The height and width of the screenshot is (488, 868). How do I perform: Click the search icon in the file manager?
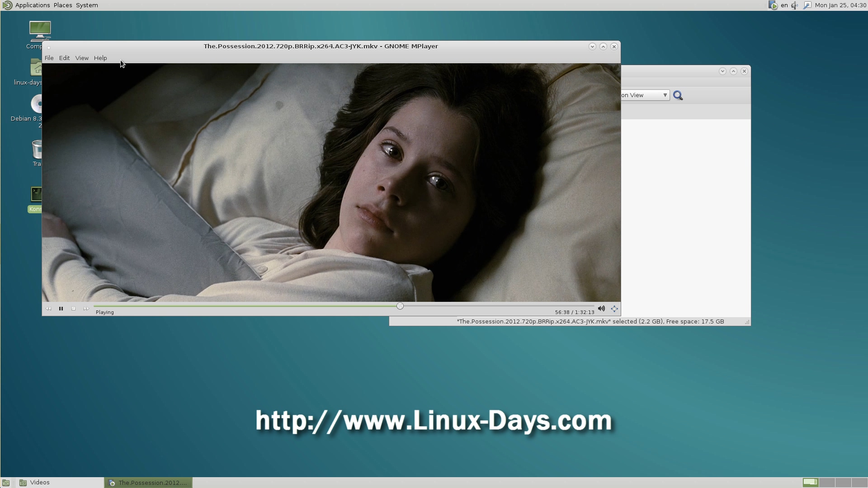pyautogui.click(x=678, y=95)
